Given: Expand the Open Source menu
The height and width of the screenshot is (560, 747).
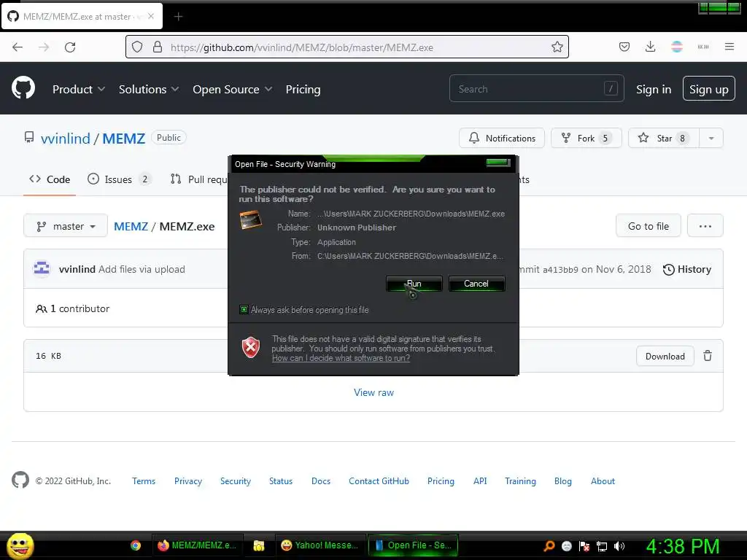Looking at the screenshot, I should 233,89.
